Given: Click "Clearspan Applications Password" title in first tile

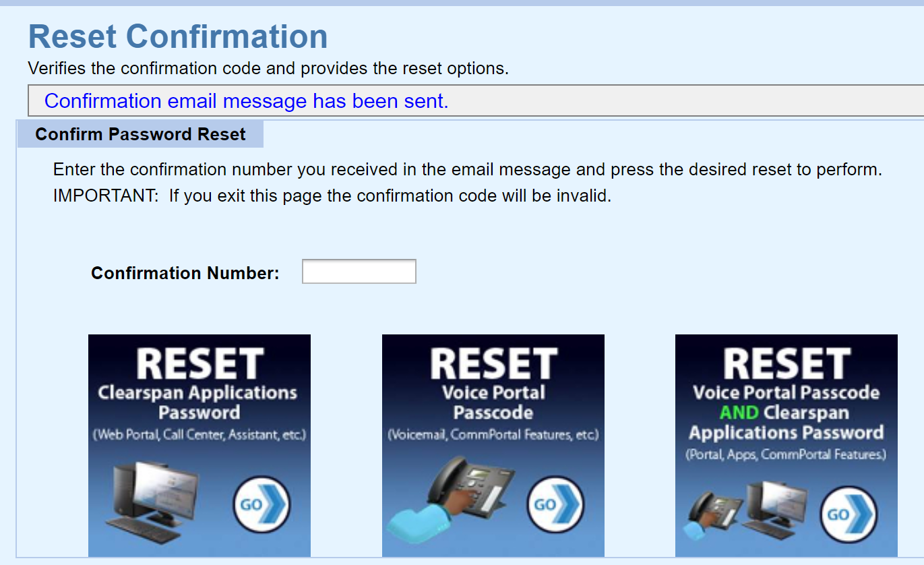Looking at the screenshot, I should 198,403.
